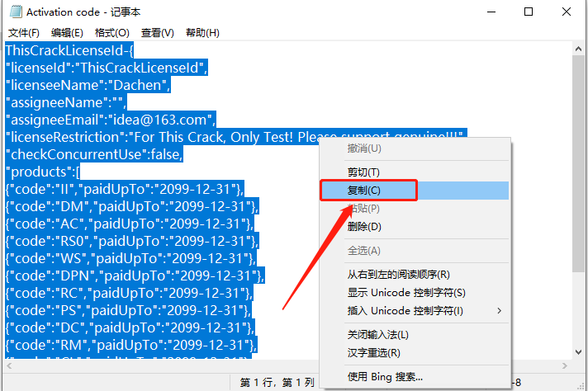Click the "licenseeName":"Dachen" line
The image size is (588, 391).
88,85
